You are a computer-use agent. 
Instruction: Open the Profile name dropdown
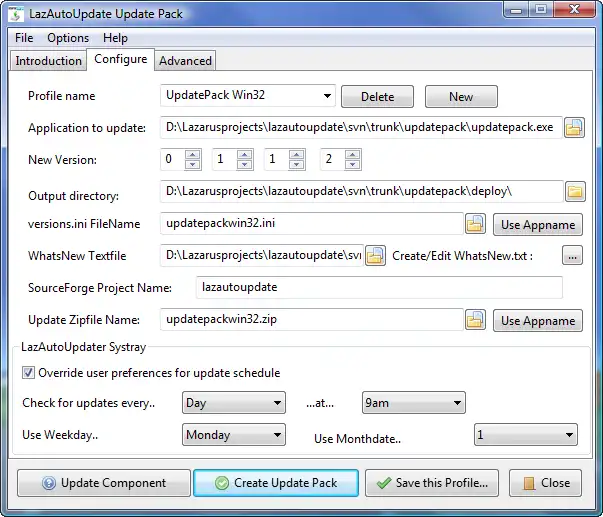click(327, 95)
